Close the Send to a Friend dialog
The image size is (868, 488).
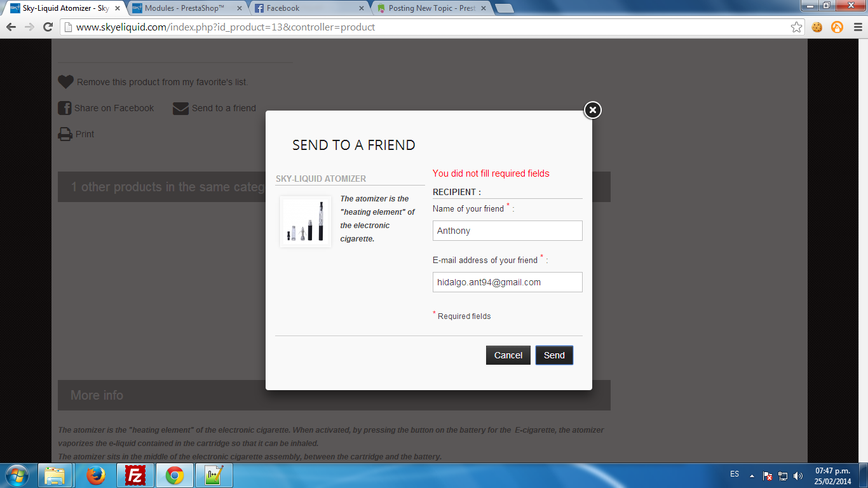(x=592, y=111)
